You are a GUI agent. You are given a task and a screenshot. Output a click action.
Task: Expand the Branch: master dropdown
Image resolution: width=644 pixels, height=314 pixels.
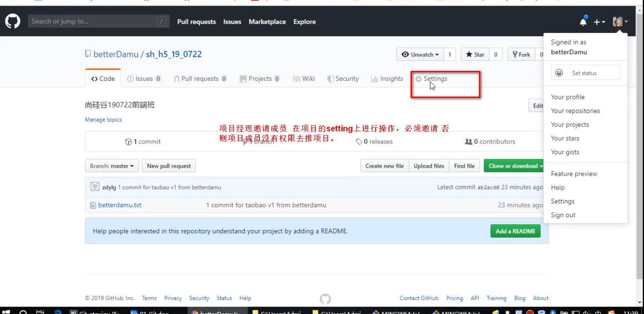tap(112, 166)
